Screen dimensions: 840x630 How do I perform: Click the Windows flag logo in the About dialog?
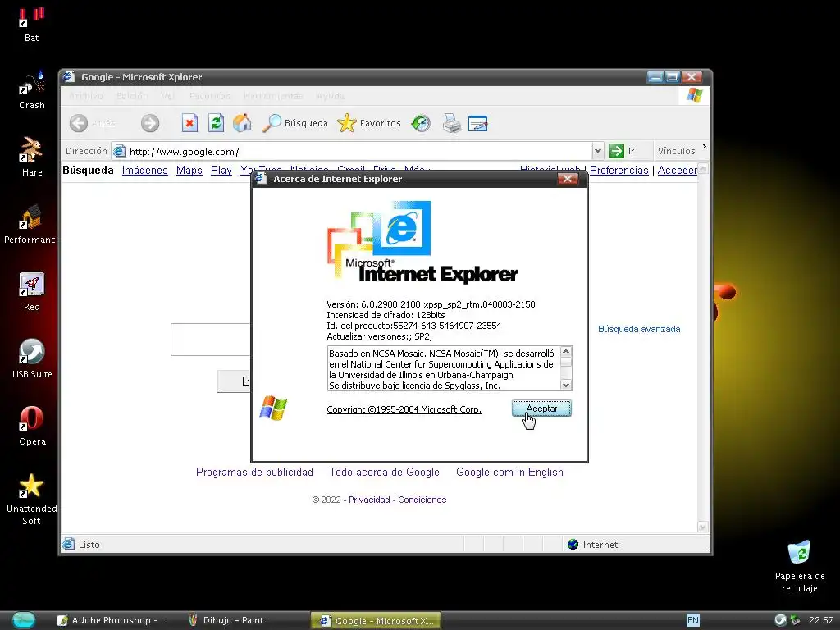[273, 409]
